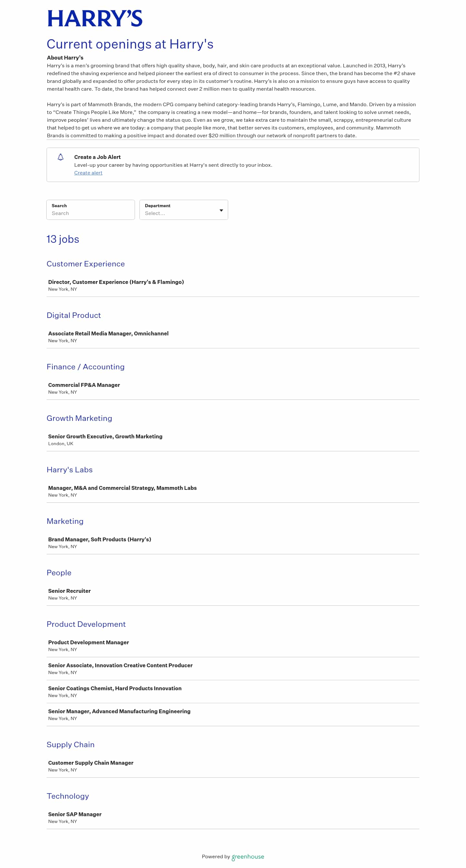Open Product Development Manager job listing
The width and height of the screenshot is (466, 868).
pyautogui.click(x=89, y=642)
